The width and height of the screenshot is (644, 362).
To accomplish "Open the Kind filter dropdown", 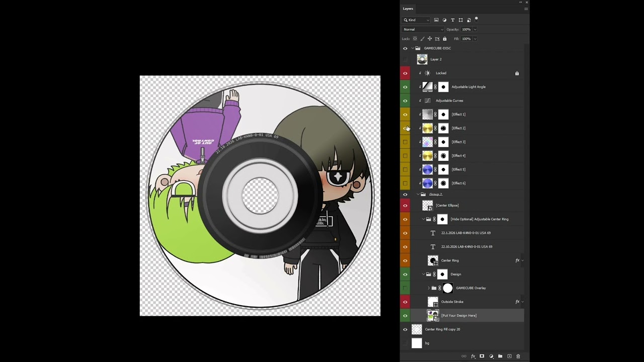I will 417,20.
